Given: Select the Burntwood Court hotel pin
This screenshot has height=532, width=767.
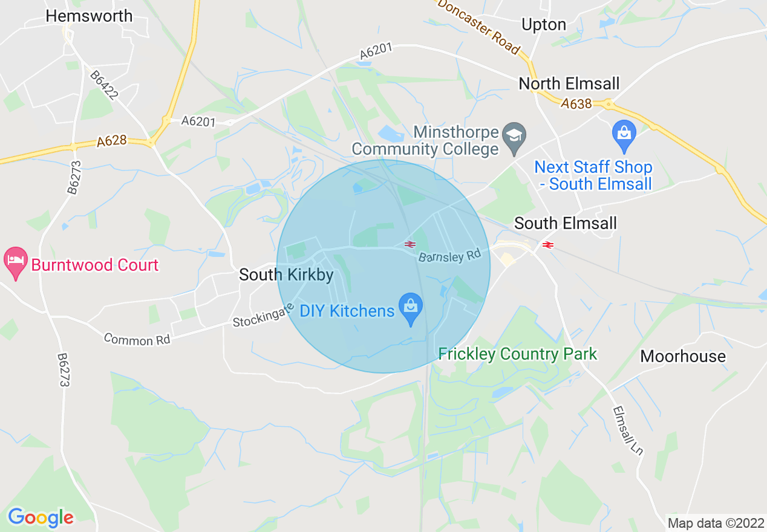Looking at the screenshot, I should (x=16, y=264).
